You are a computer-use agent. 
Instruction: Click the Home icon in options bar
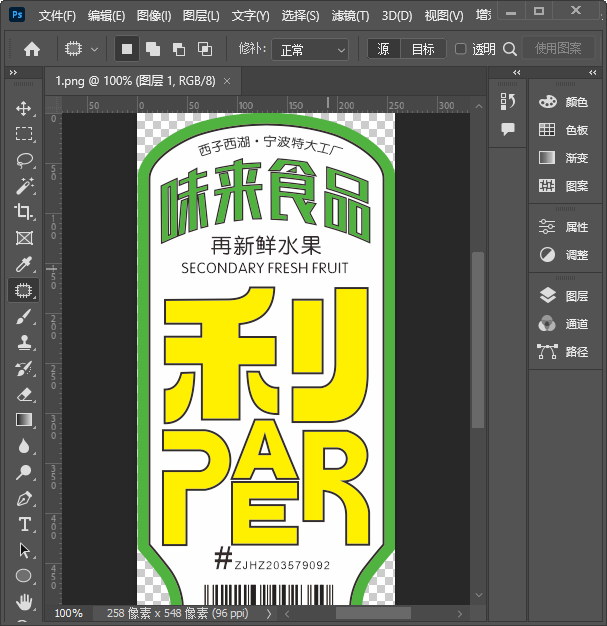point(32,50)
